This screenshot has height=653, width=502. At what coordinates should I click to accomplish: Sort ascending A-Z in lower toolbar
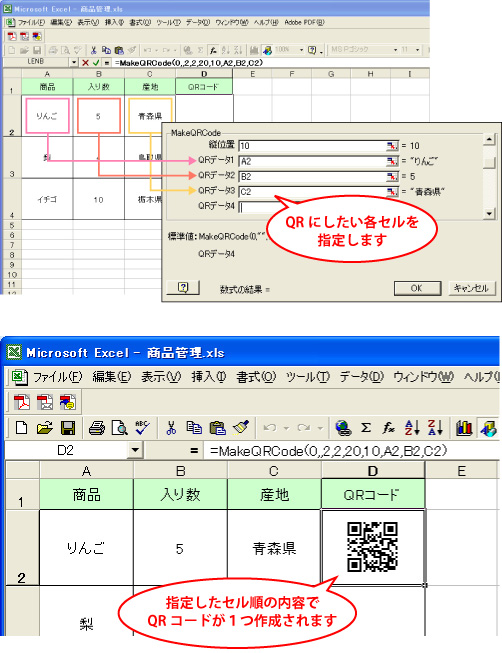412,428
